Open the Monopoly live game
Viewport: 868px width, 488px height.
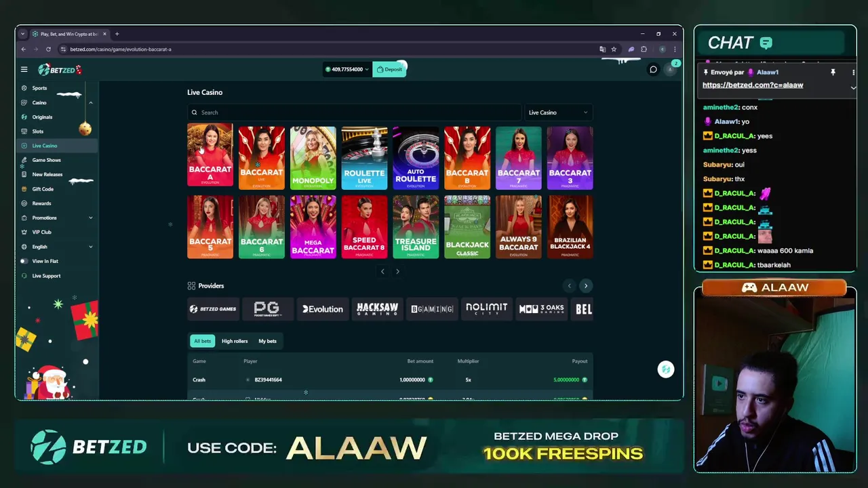click(313, 158)
